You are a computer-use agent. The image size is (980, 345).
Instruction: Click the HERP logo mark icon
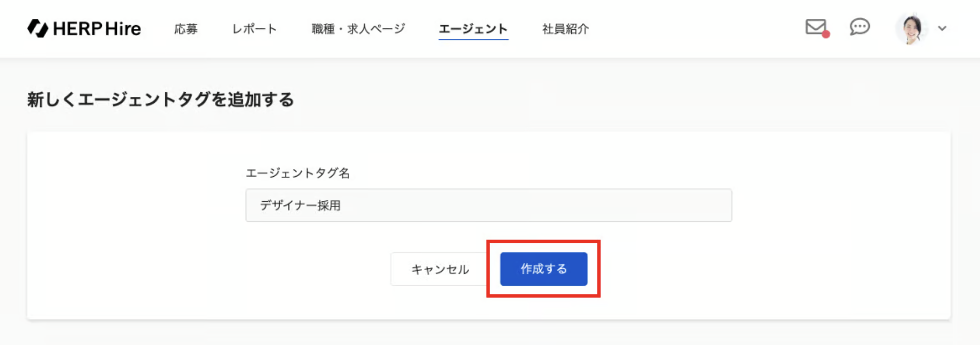[x=37, y=28]
